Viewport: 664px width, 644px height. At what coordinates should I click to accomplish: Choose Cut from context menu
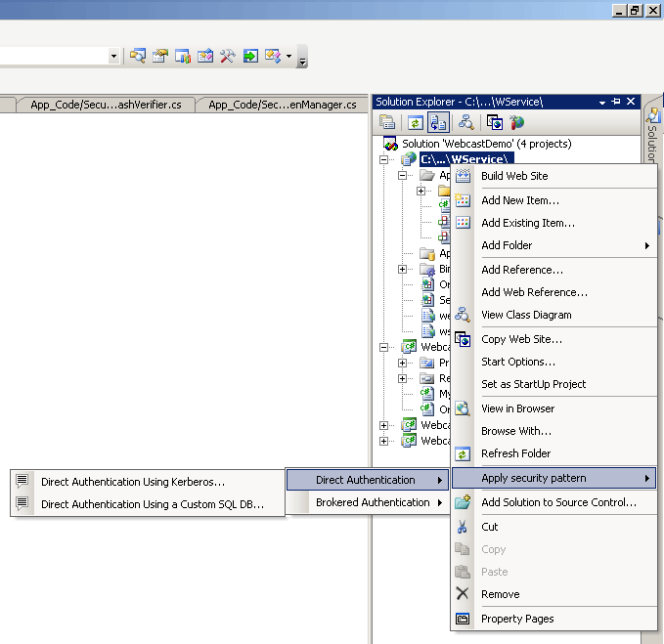point(554,527)
